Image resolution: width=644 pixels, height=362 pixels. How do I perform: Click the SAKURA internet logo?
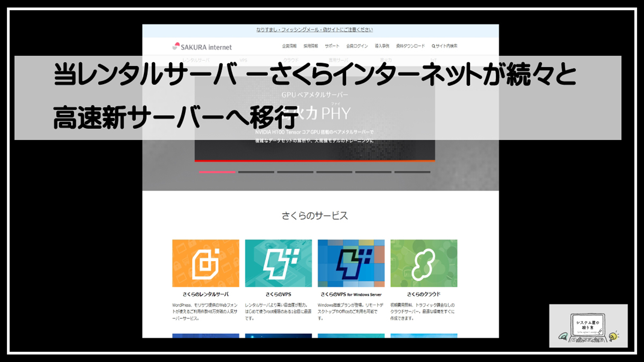point(202,47)
